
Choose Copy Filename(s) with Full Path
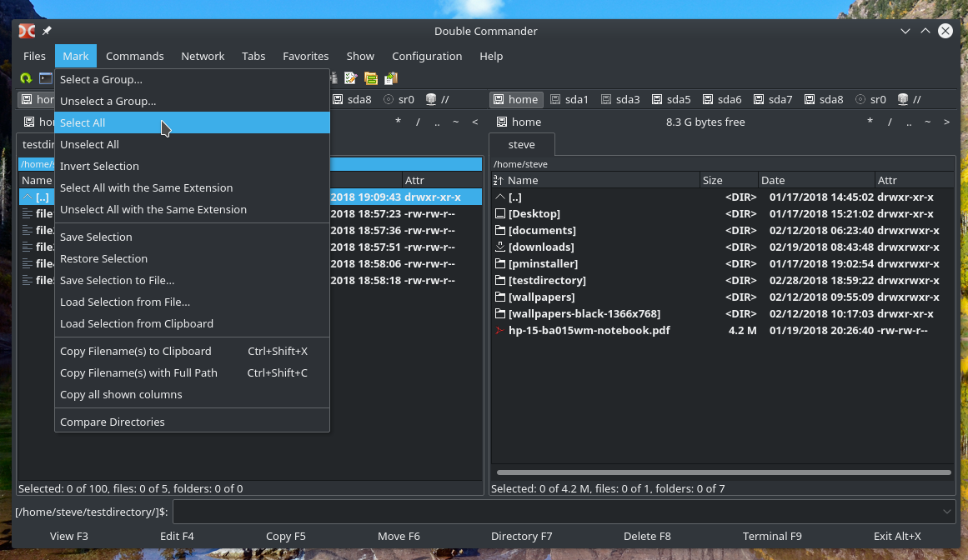click(x=192, y=372)
